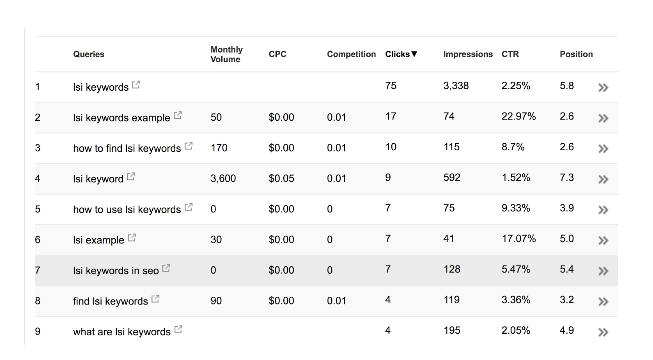
Task: Select the 'lsi keyword' query in row 4
Action: click(x=98, y=179)
